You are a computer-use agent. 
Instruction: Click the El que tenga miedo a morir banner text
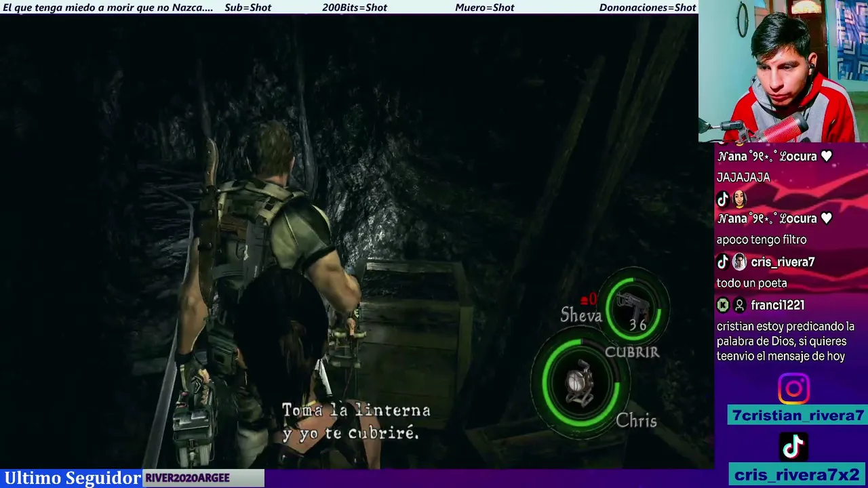(x=108, y=7)
